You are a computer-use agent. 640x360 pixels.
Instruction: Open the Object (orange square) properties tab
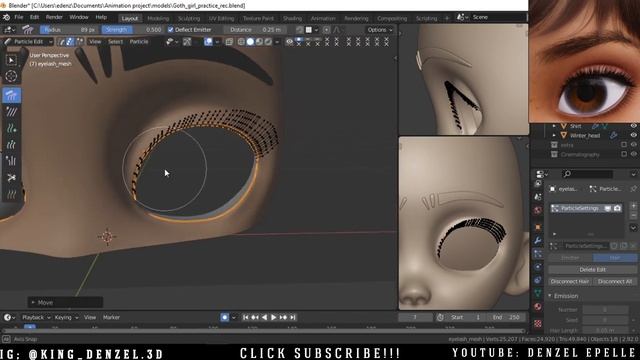point(538,227)
